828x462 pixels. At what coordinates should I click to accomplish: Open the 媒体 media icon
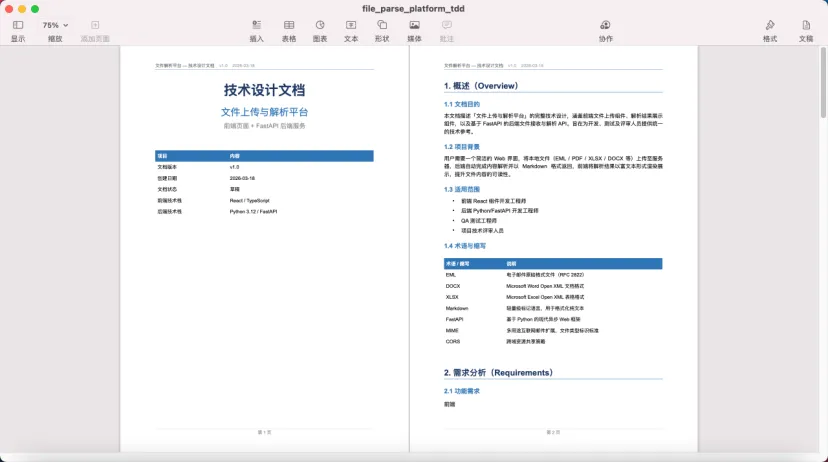(415, 25)
